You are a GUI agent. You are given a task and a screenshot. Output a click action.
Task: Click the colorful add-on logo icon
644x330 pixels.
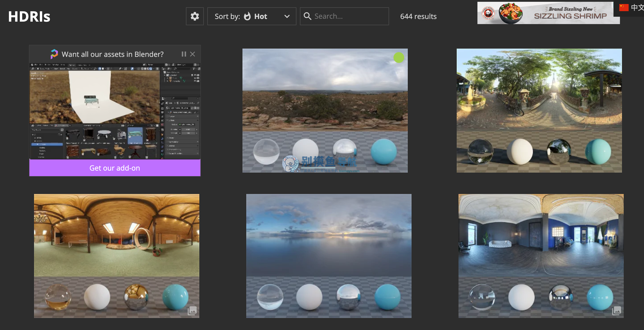click(x=54, y=54)
